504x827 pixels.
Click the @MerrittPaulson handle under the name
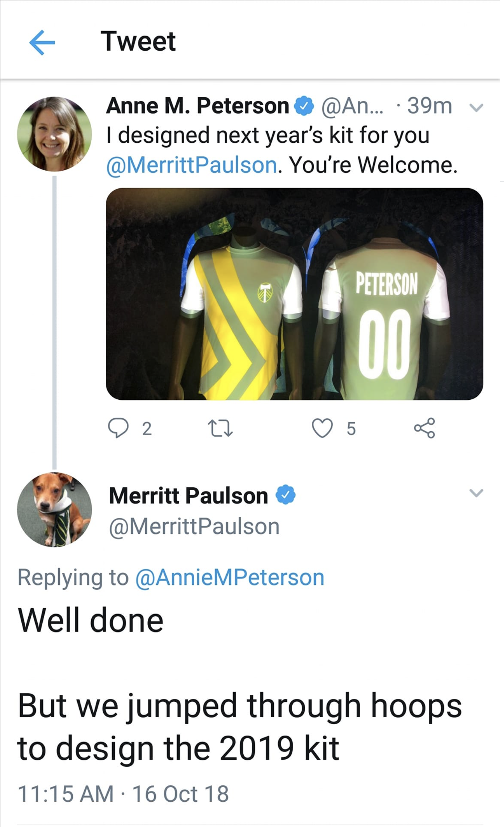[x=194, y=526]
